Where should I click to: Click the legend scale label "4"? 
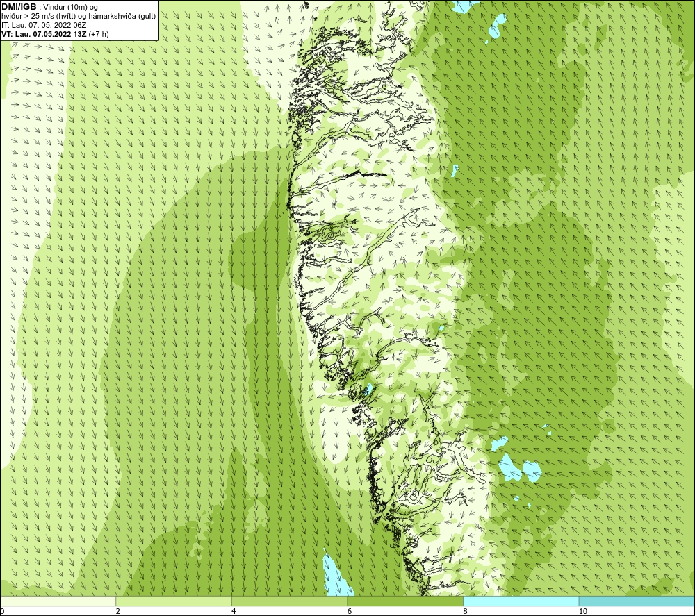(234, 611)
